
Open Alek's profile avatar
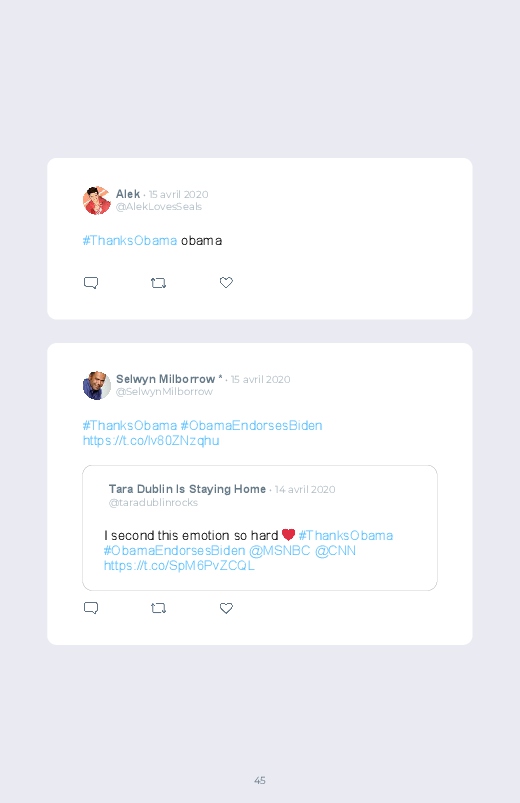97,200
